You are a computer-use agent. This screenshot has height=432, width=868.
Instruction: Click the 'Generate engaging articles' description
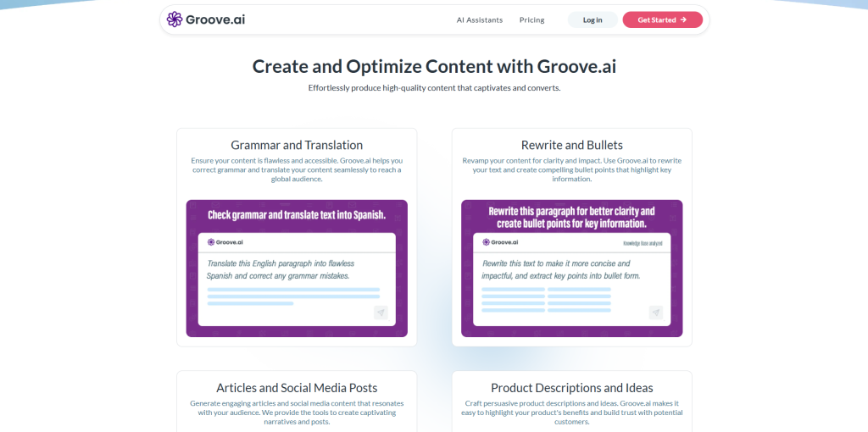coord(297,413)
